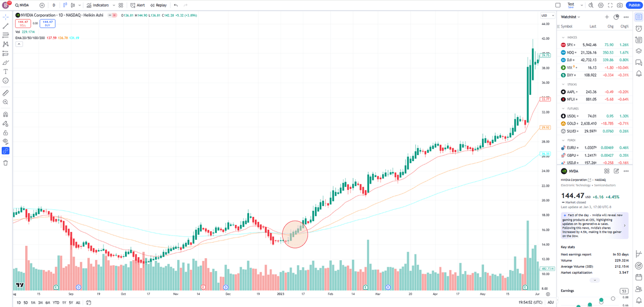
Task: Open the forecasting and measurement tools
Action: coord(5,53)
